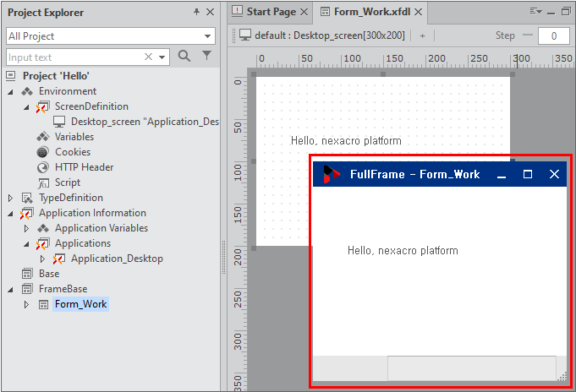
Task: Click the default Desktop_screen monitor icon
Action: coord(245,35)
